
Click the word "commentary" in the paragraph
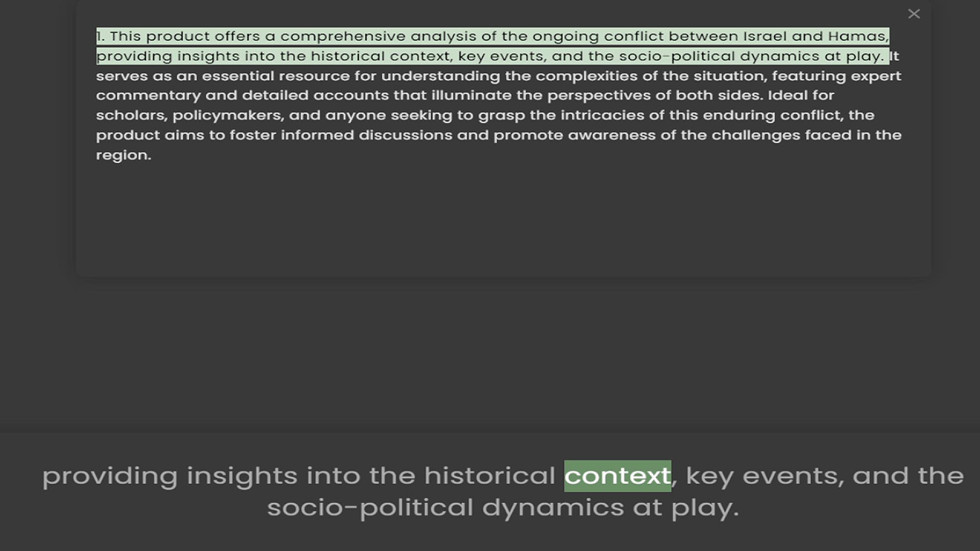click(148, 95)
